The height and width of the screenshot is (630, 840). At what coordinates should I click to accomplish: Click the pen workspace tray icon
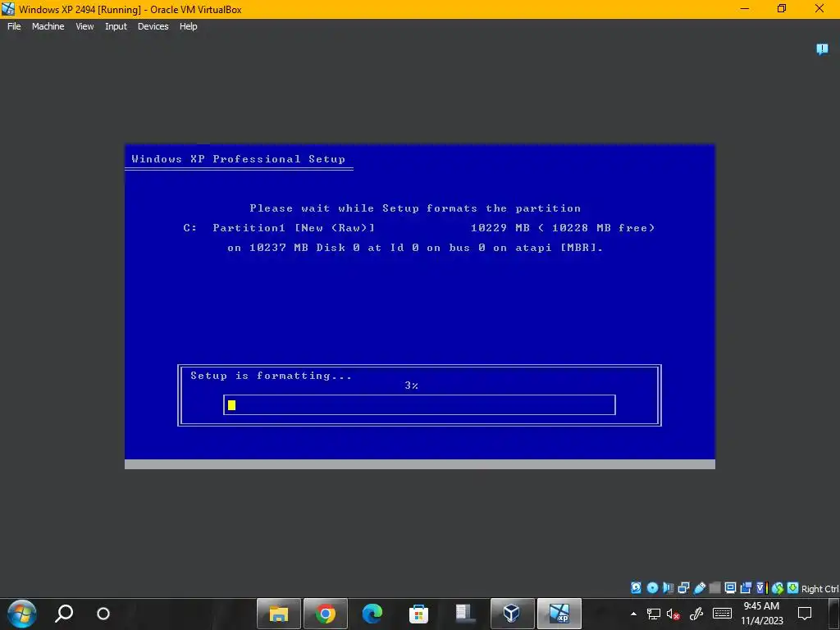696,614
